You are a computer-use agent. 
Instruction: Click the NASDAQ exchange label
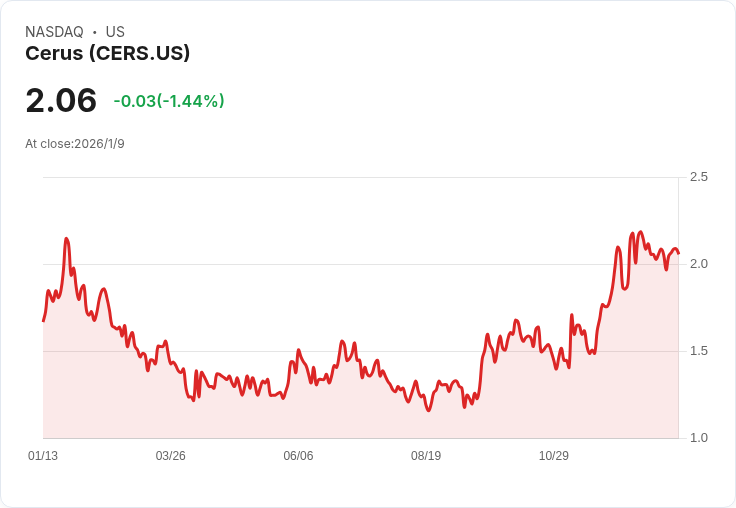click(x=54, y=32)
